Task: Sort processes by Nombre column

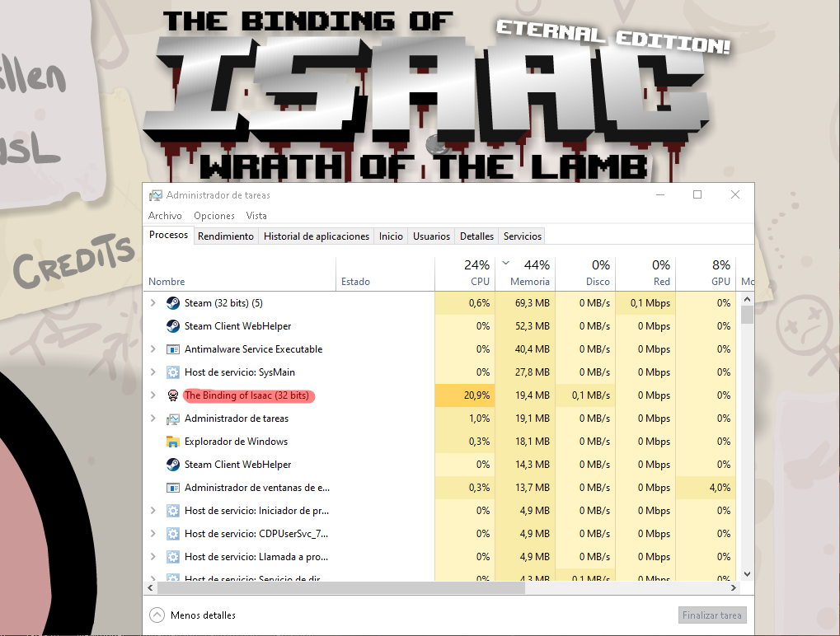Action: tap(240, 274)
